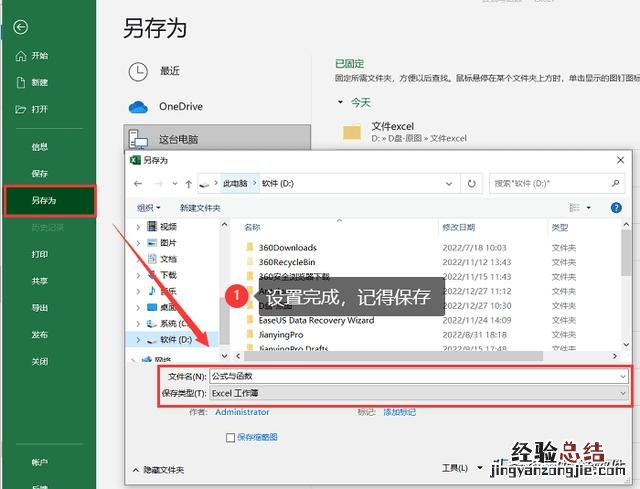The width and height of the screenshot is (640, 489).
Task: Click the 360Downloads folder icon
Action: pyautogui.click(x=250, y=248)
